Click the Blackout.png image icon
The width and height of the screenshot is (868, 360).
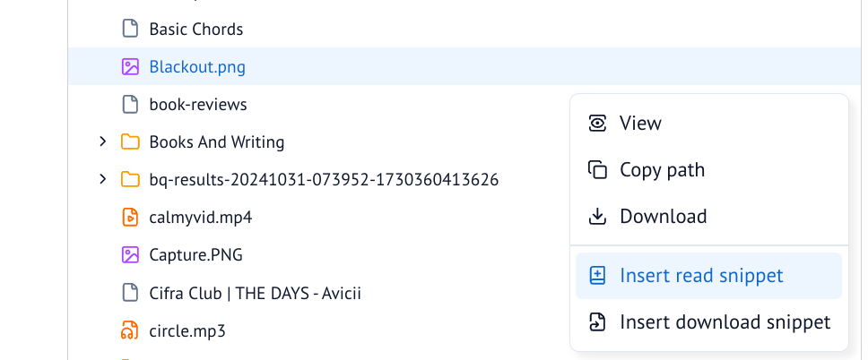coord(129,67)
